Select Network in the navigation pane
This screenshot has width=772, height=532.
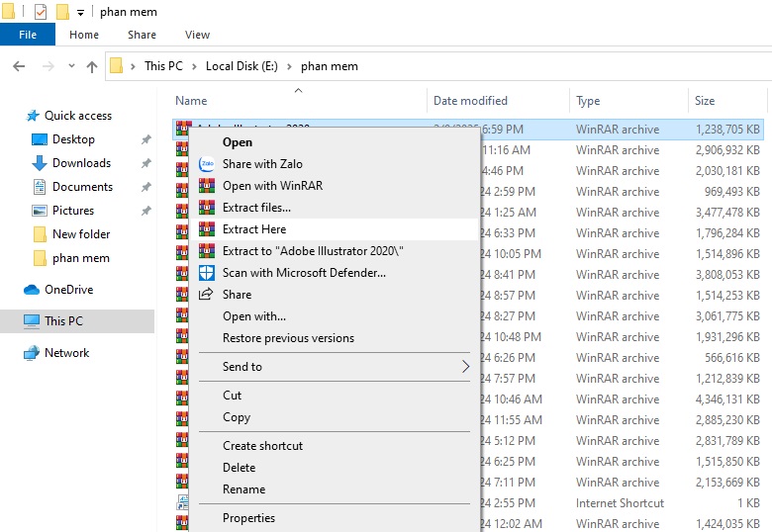click(x=66, y=353)
